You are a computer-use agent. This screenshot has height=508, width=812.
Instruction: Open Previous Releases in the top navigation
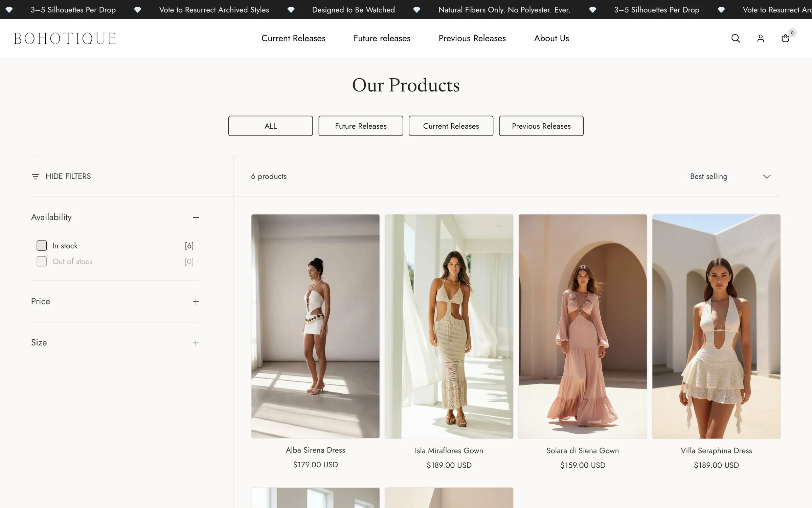click(472, 38)
